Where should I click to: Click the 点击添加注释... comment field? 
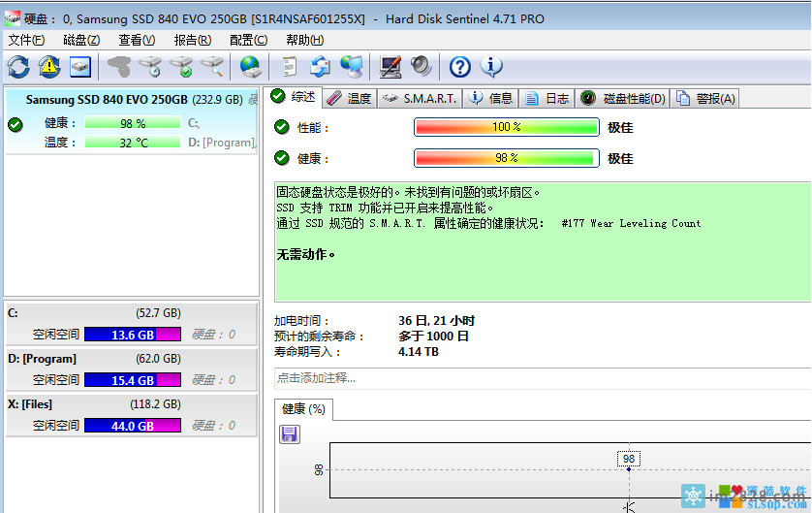pos(543,378)
